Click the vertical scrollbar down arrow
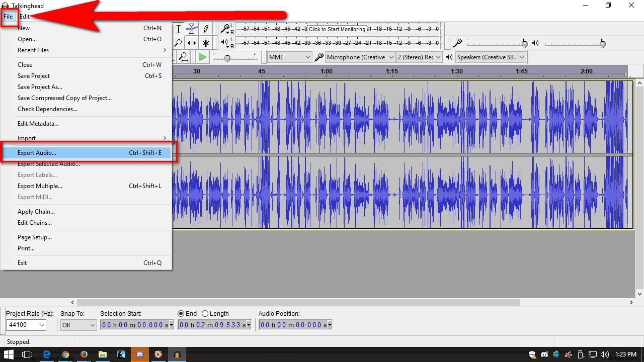This screenshot has width=644, height=362. tap(640, 294)
